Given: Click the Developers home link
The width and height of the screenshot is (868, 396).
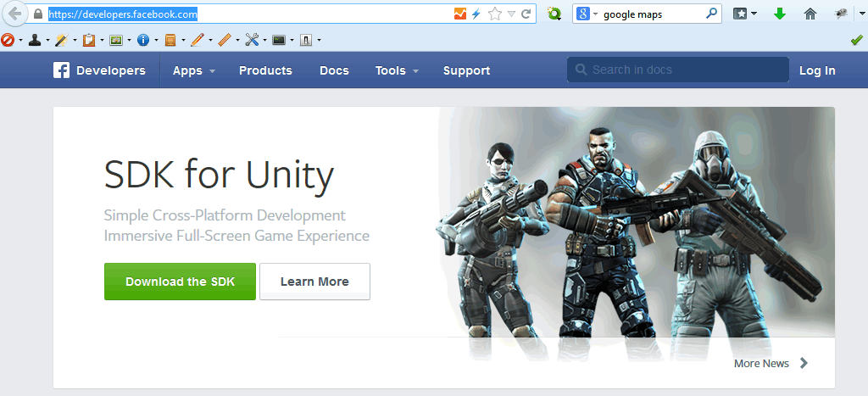Looking at the screenshot, I should click(111, 70).
